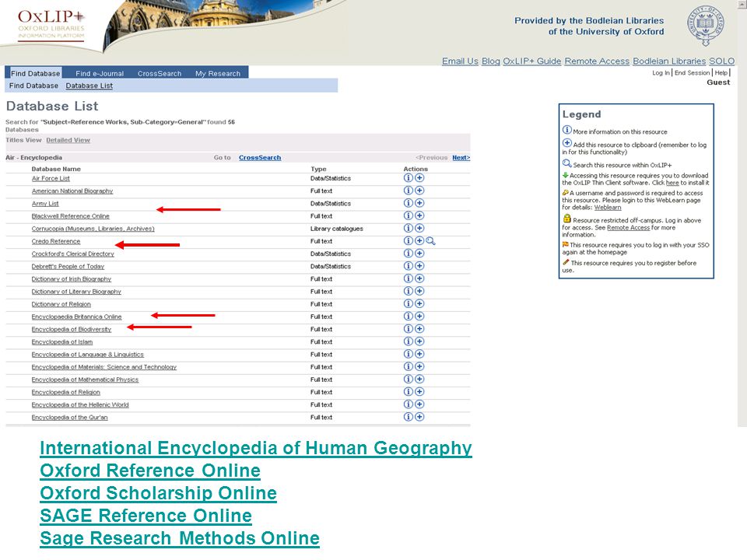Click University of Oxford crest logo

[705, 25]
